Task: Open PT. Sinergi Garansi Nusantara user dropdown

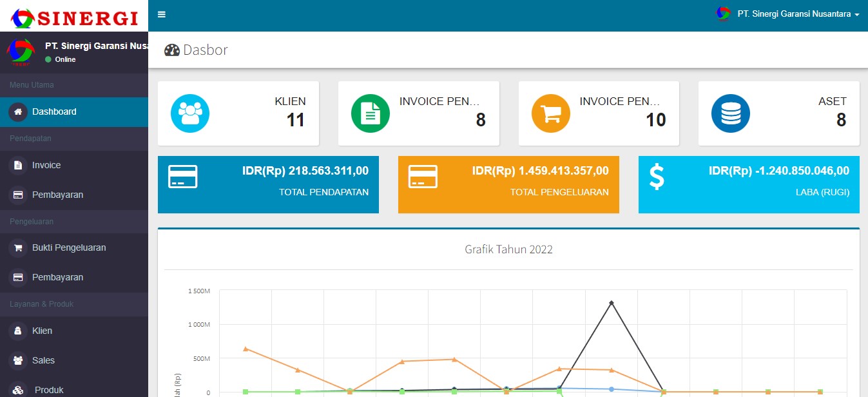Action: click(x=788, y=14)
